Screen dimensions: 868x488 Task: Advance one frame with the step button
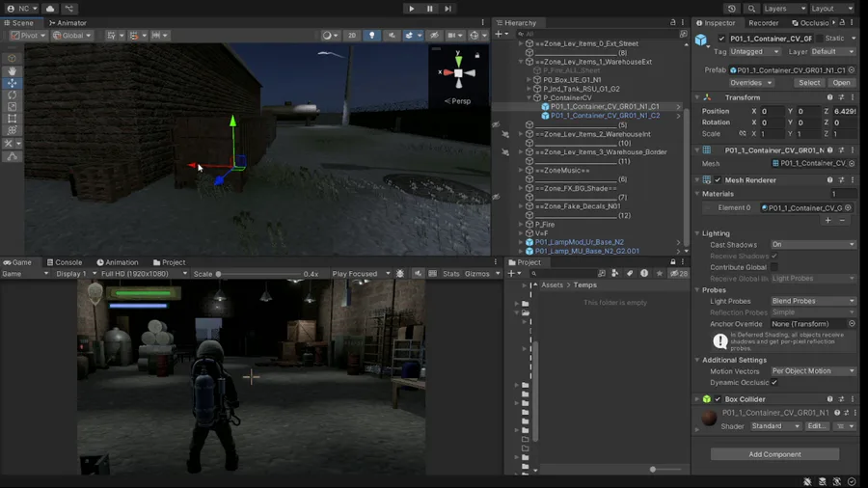tap(448, 9)
